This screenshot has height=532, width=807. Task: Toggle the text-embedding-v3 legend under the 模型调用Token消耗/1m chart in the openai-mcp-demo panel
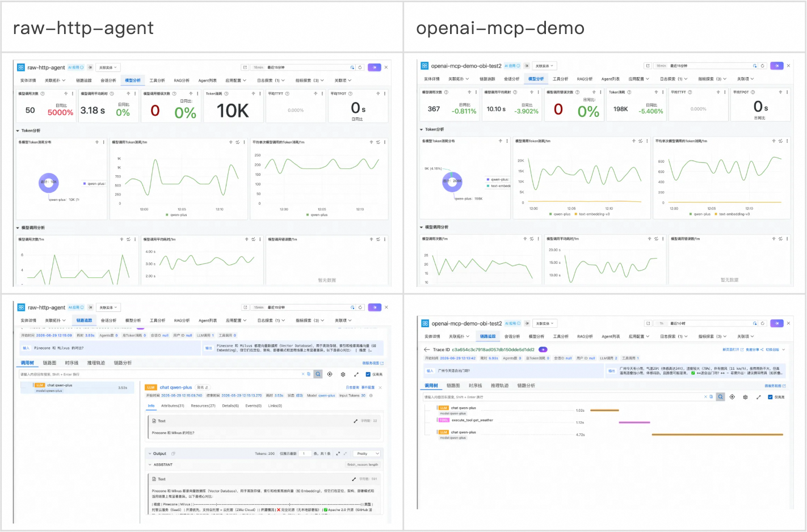coord(592,214)
